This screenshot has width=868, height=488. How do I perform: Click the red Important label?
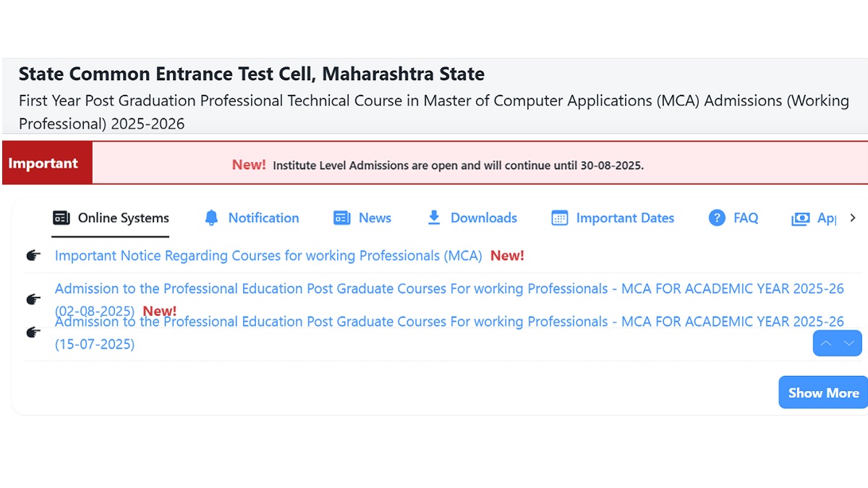[43, 163]
